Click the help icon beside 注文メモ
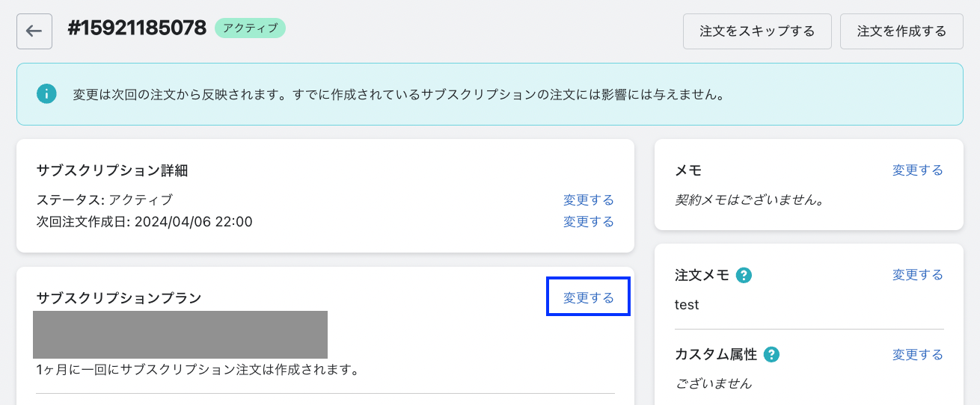Screen dimensions: 980x405 point(744,275)
